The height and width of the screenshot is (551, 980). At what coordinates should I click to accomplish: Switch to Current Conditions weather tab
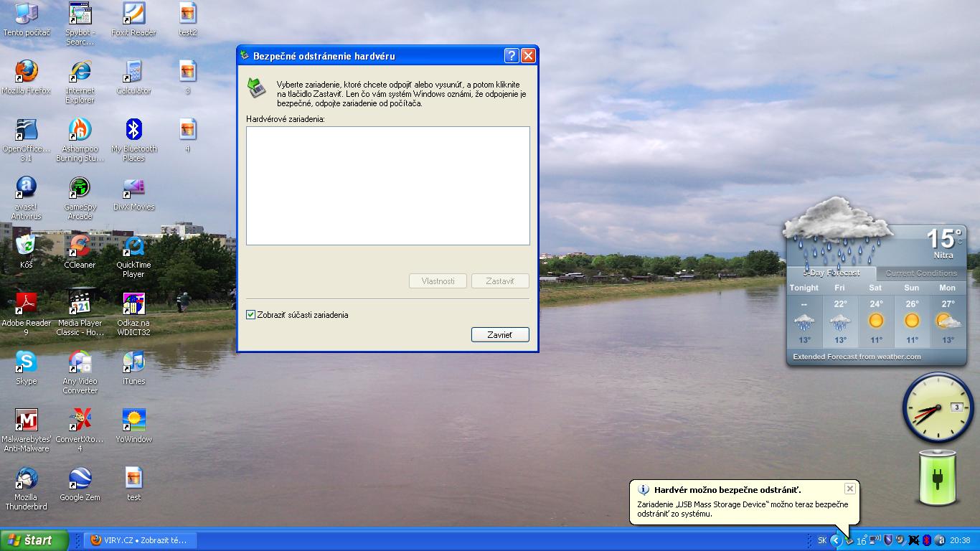click(920, 273)
